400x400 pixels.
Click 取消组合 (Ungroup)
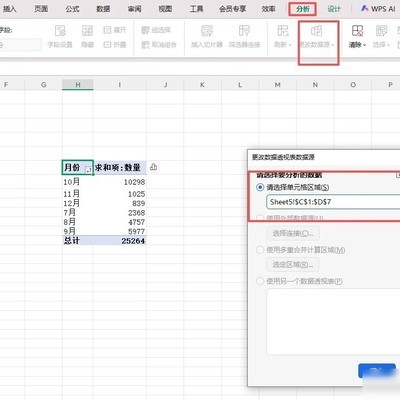point(159,44)
